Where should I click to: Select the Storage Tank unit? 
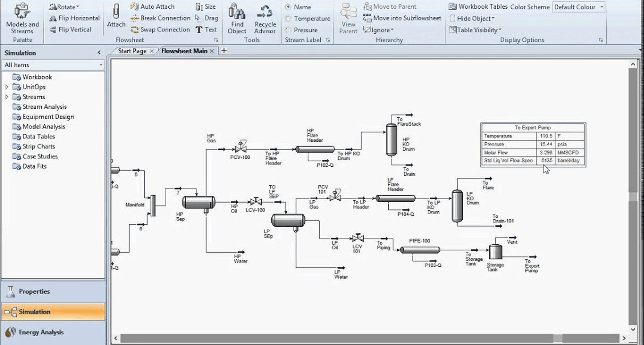click(x=496, y=252)
